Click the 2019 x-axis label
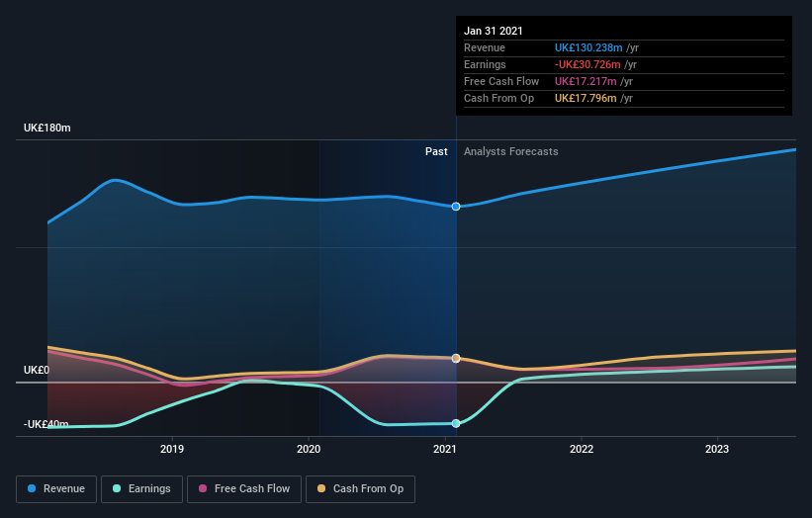The width and height of the screenshot is (812, 518). (x=172, y=449)
